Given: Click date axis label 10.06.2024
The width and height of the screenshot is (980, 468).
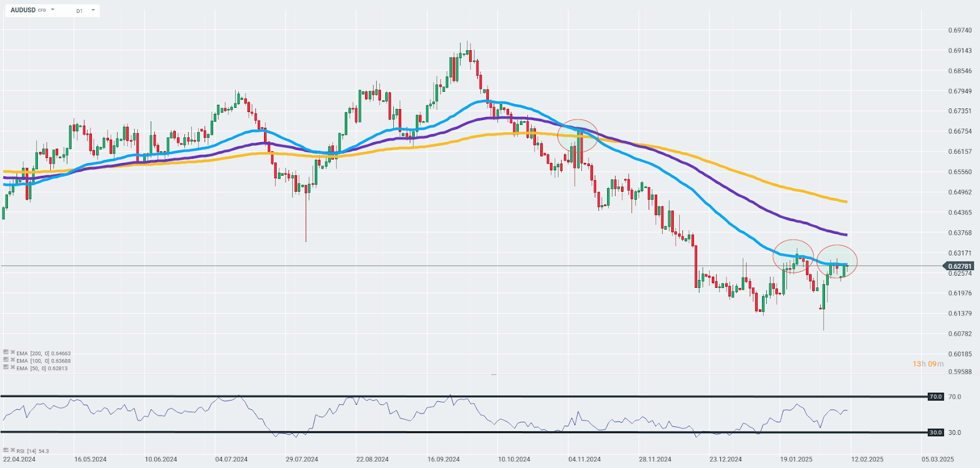Looking at the screenshot, I should (x=160, y=459).
